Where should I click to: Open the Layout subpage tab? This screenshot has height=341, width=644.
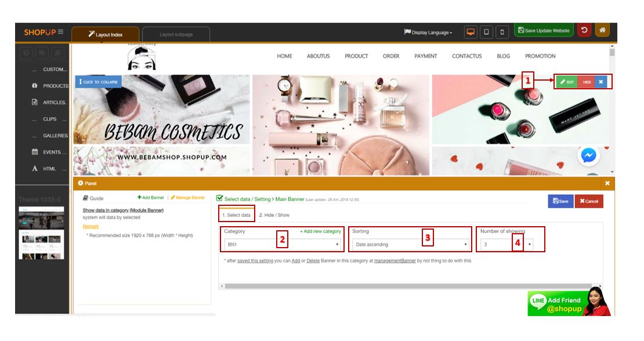[176, 34]
